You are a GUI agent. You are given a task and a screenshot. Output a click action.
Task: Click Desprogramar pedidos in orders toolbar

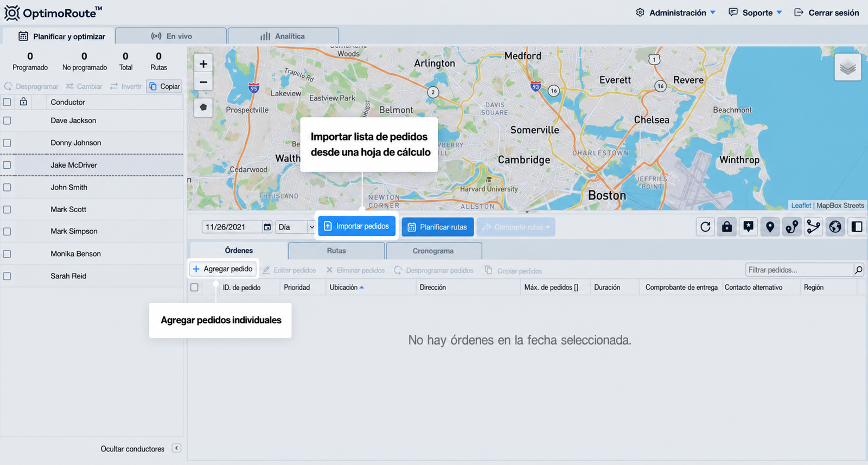[434, 270]
